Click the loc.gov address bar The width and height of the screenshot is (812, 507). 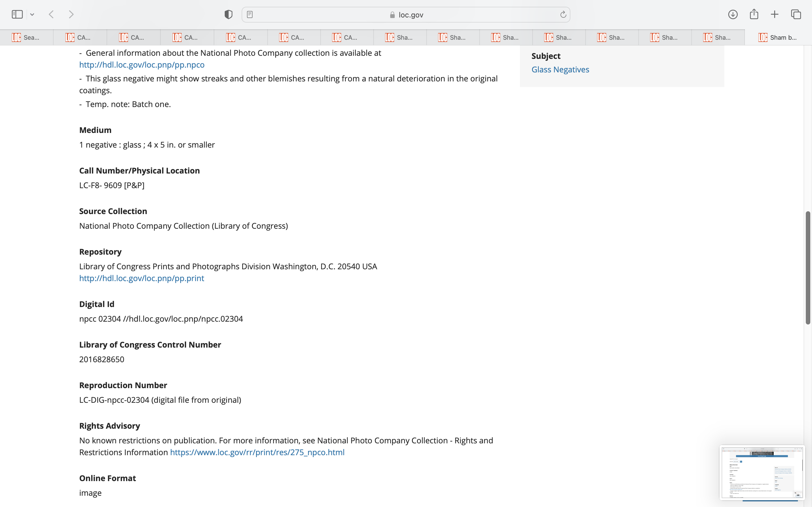[x=406, y=15]
